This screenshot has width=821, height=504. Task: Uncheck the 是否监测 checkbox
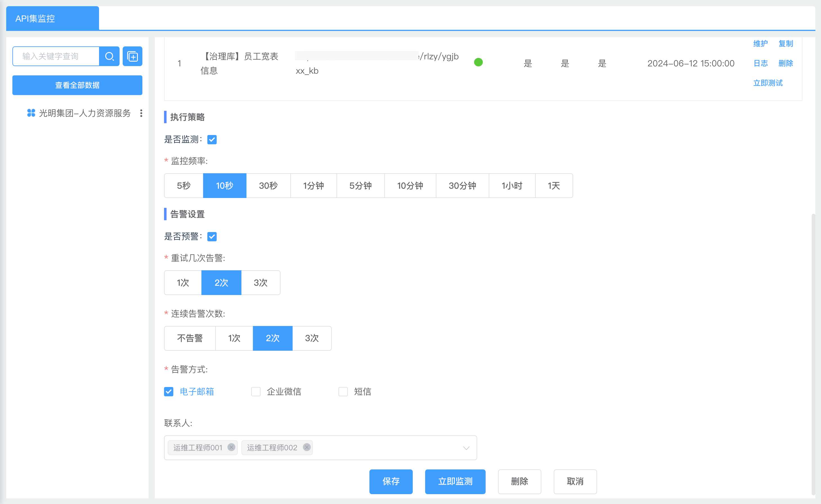[x=212, y=140]
